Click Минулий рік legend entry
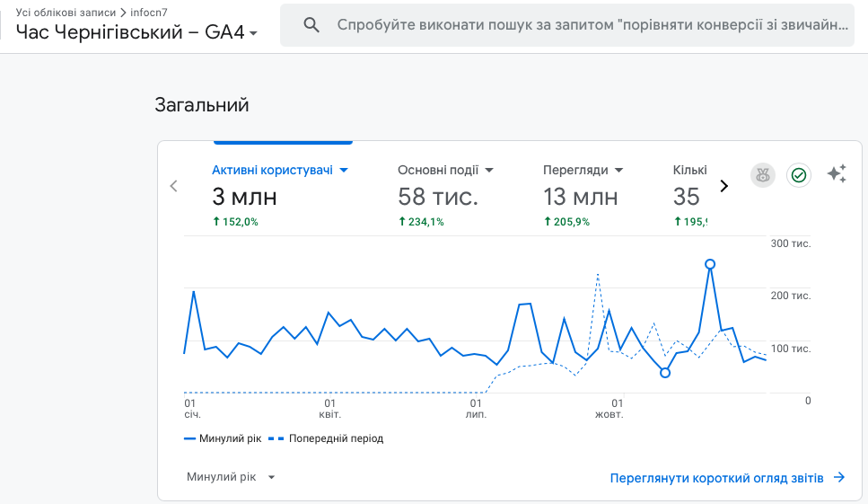 [x=223, y=438]
